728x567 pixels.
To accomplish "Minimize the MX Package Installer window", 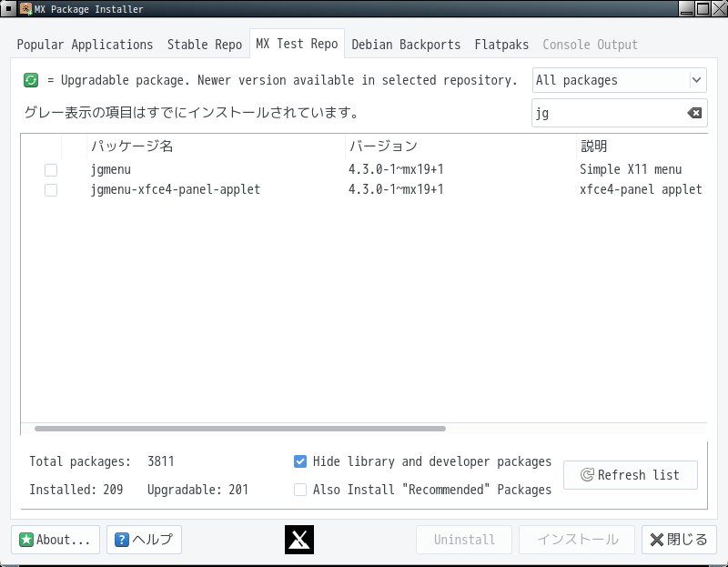I will pos(686,8).
